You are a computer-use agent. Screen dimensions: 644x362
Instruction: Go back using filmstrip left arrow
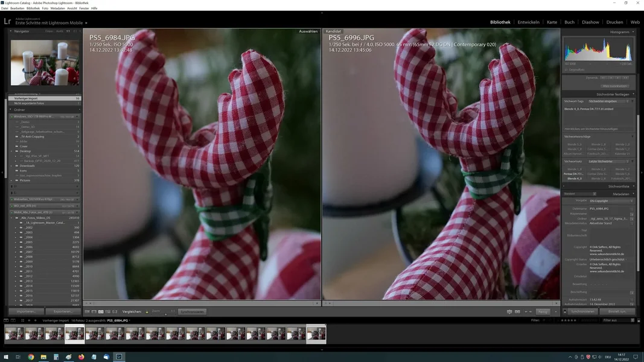pos(29,320)
